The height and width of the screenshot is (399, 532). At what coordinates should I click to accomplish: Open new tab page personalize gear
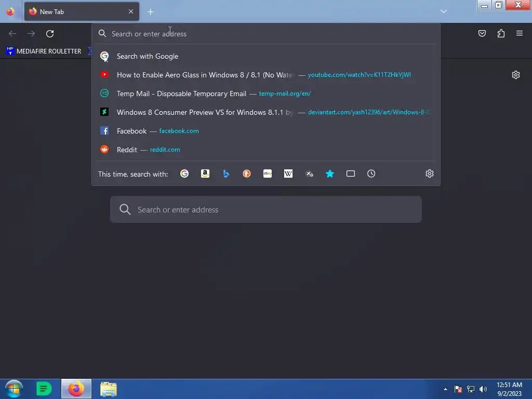click(x=516, y=75)
